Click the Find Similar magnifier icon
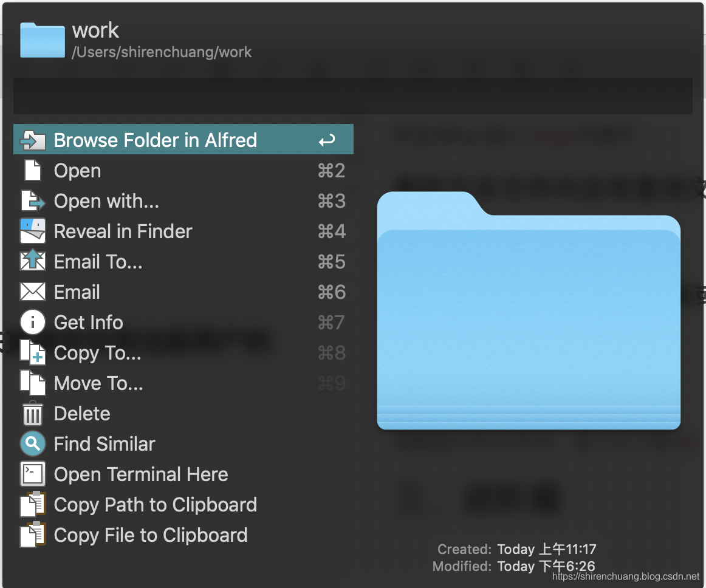Image resolution: width=706 pixels, height=588 pixels. pyautogui.click(x=33, y=443)
